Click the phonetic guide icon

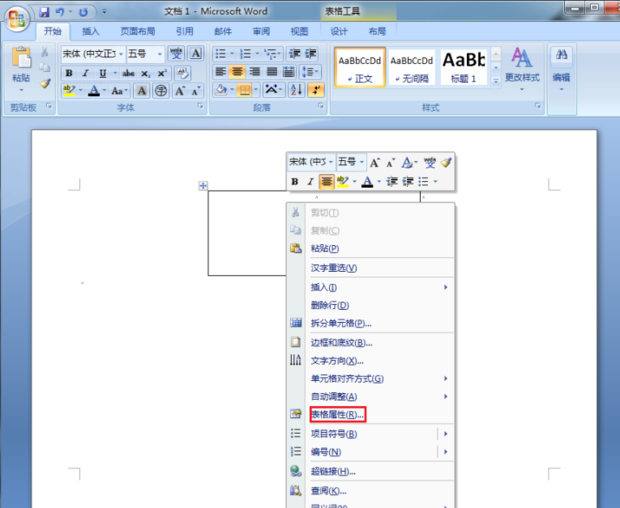click(176, 53)
